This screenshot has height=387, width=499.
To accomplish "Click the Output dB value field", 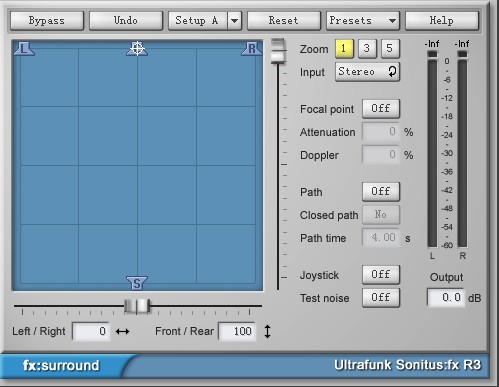I will (446, 298).
